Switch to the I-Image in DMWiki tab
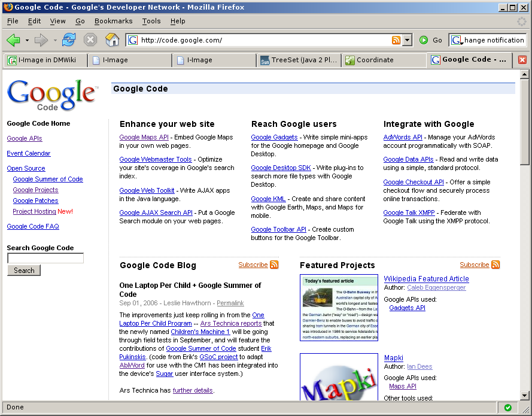 [45, 60]
